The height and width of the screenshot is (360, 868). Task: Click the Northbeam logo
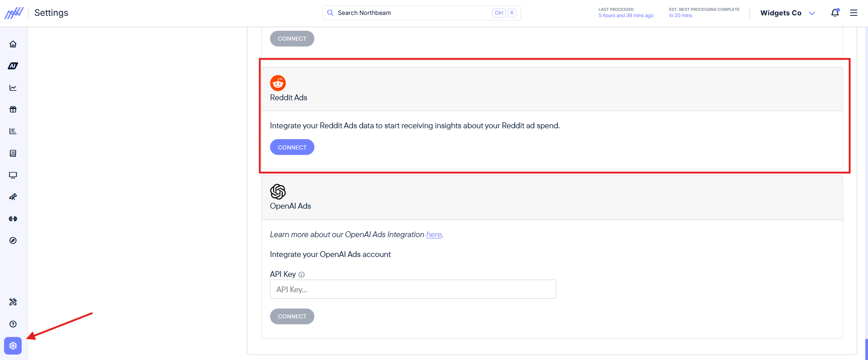pyautogui.click(x=14, y=13)
